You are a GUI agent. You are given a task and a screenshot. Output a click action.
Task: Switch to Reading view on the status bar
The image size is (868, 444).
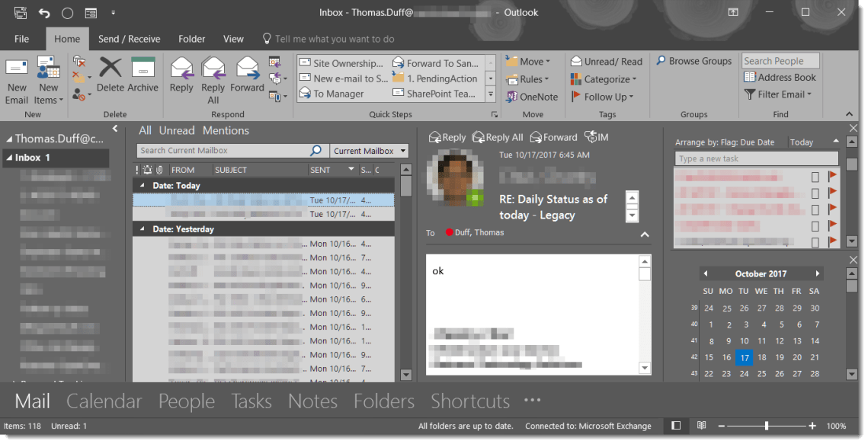coord(700,426)
